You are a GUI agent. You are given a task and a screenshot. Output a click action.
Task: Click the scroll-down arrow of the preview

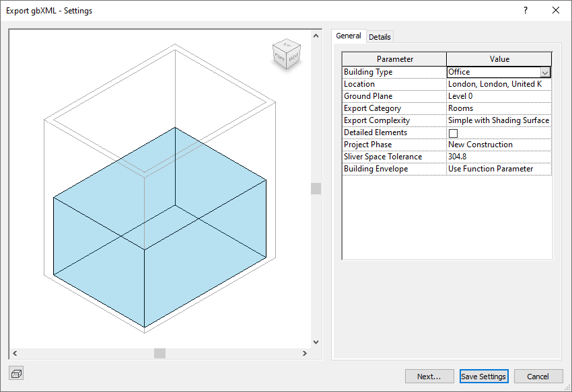[x=316, y=341]
